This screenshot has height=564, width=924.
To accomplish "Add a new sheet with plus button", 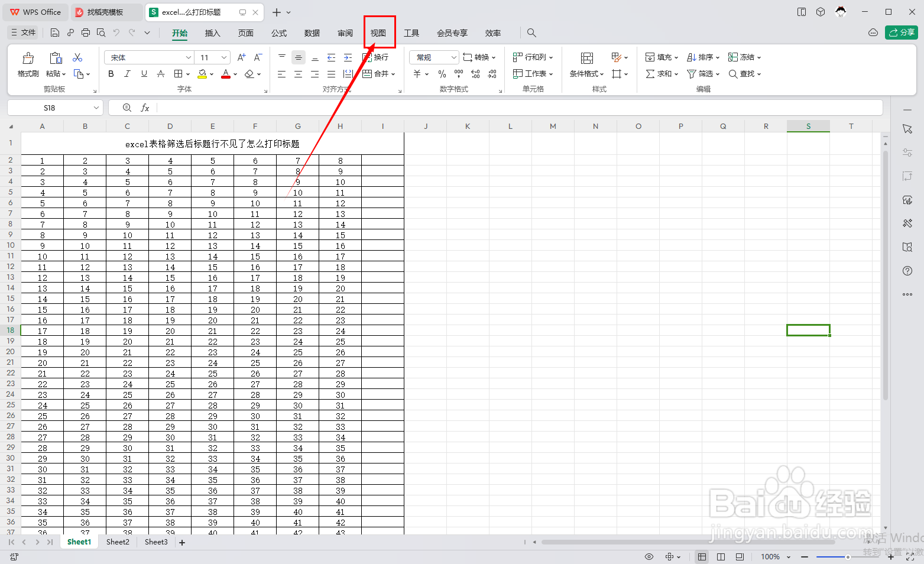I will click(x=182, y=542).
